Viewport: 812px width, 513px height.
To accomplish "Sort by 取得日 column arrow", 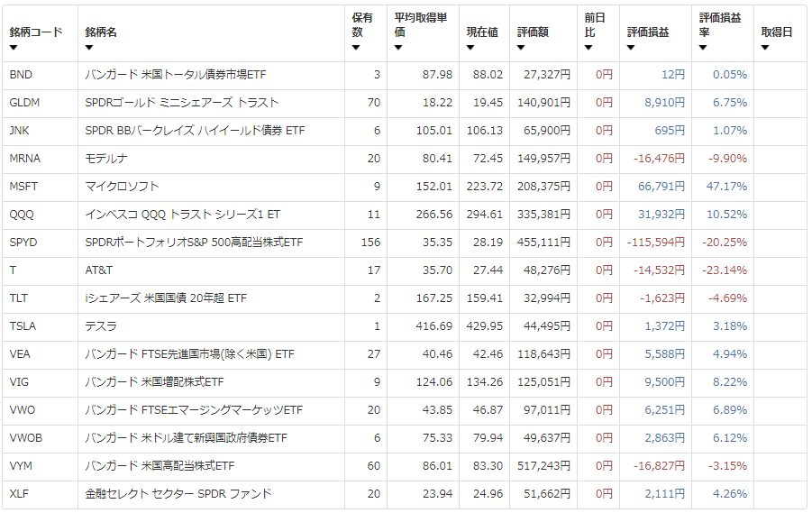I will (765, 48).
